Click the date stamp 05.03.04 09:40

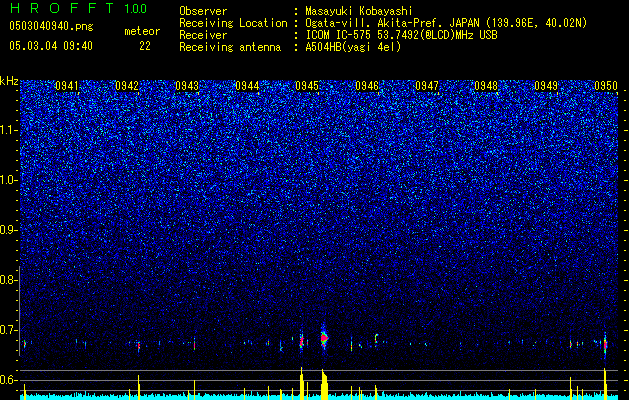[x=51, y=46]
